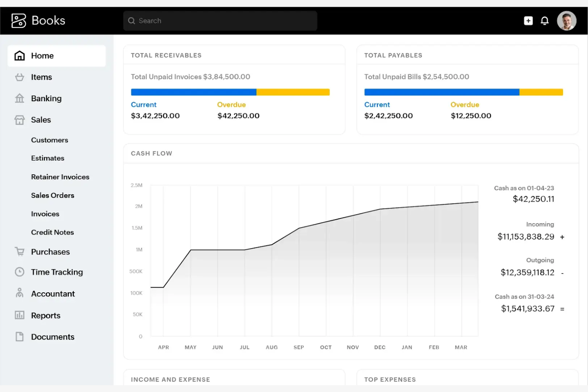The width and height of the screenshot is (588, 392).
Task: Click inside the Search field
Action: coord(220,20)
